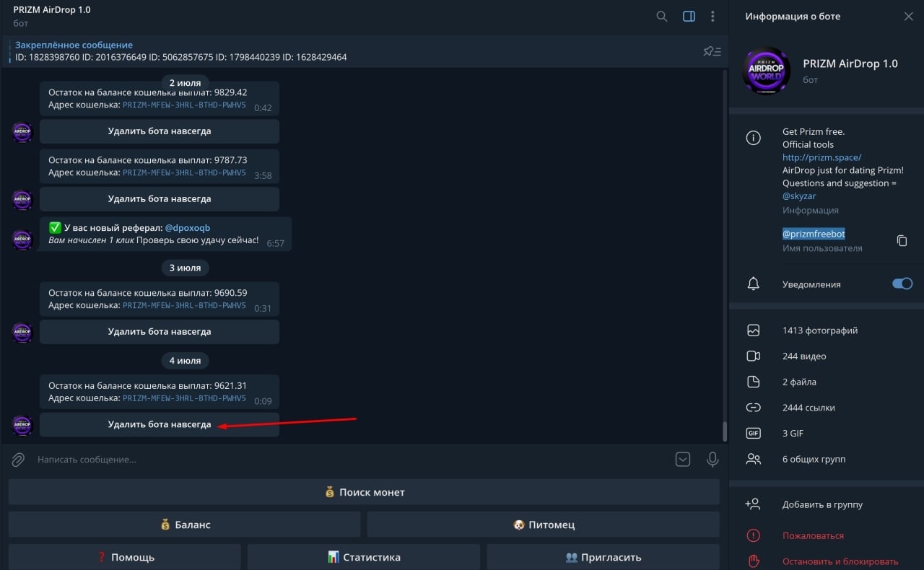Screen dimensions: 924x570
Task: Click the Питомец keyboard button
Action: pos(544,525)
